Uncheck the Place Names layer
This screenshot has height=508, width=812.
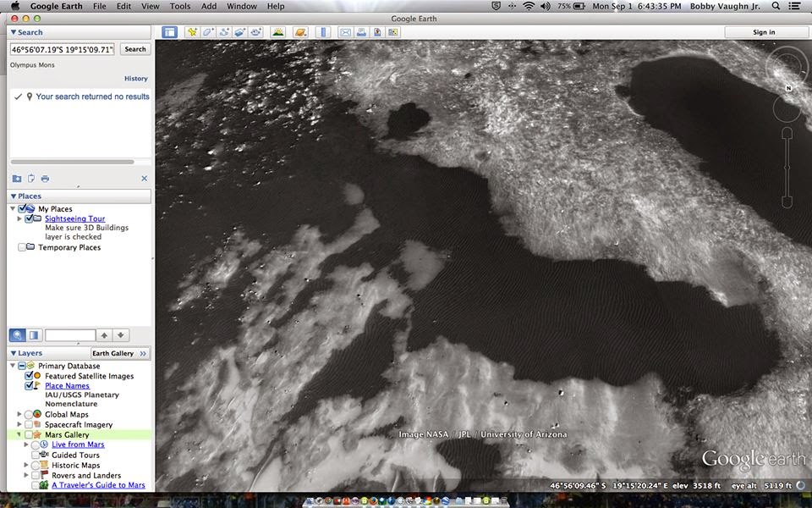click(29, 385)
